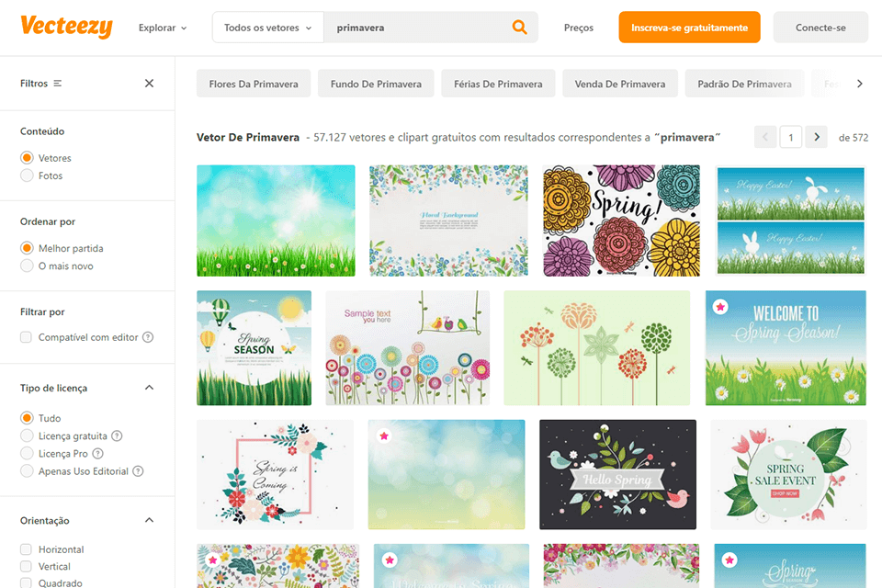Select the Flores Da Primavera suggestion chip

(x=254, y=83)
